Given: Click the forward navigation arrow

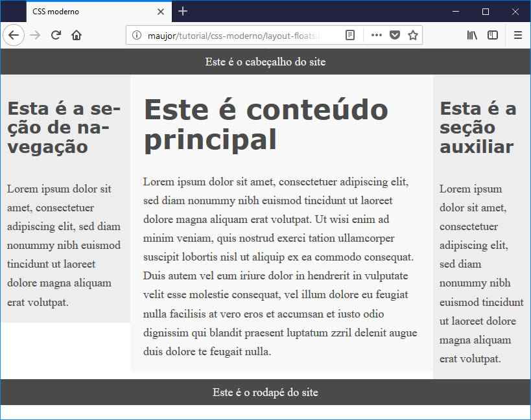Looking at the screenshot, I should (35, 35).
